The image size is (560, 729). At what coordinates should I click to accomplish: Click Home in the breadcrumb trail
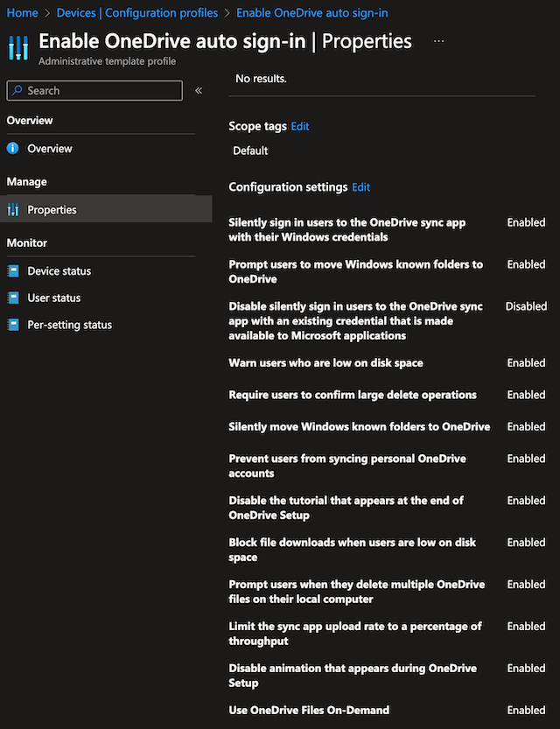21,12
